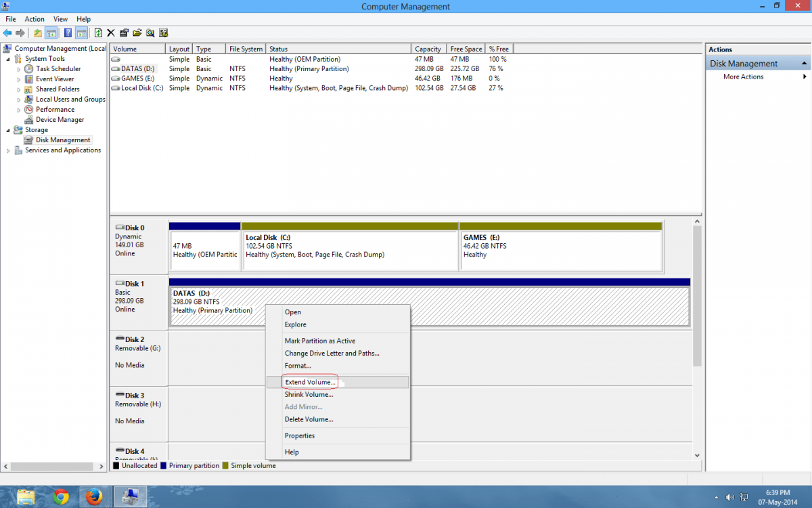The height and width of the screenshot is (508, 812).
Task: Select the GAMES (E:) volume row
Action: [135, 78]
